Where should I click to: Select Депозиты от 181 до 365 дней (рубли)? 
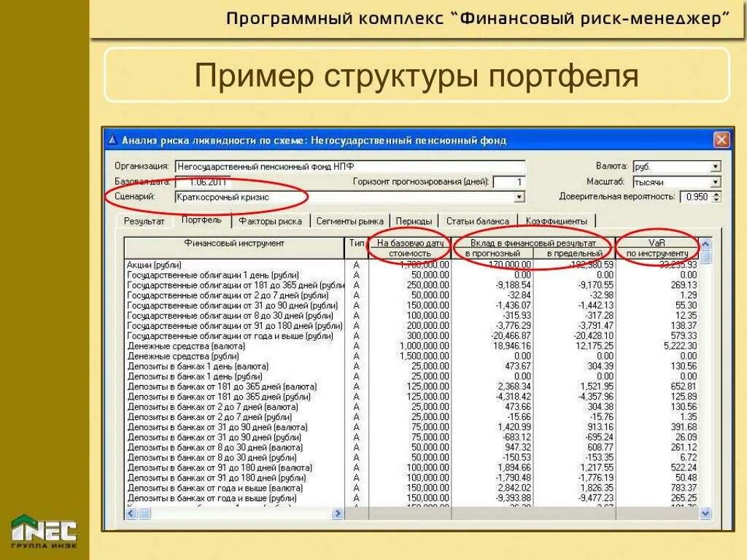click(x=412, y=397)
